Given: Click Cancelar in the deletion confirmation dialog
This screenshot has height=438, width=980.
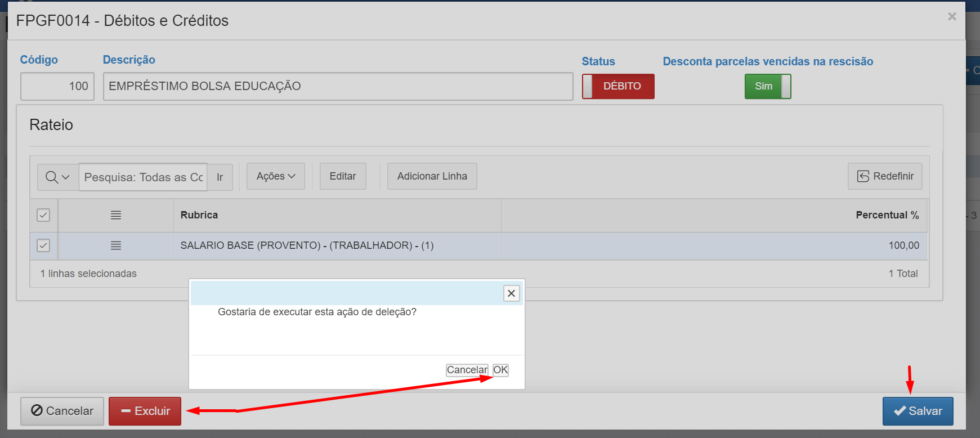Looking at the screenshot, I should click(x=467, y=370).
